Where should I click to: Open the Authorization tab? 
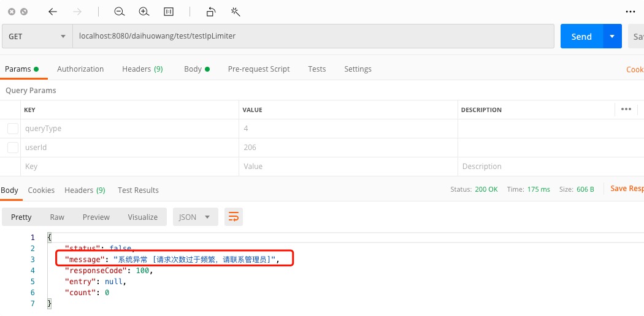click(x=80, y=69)
